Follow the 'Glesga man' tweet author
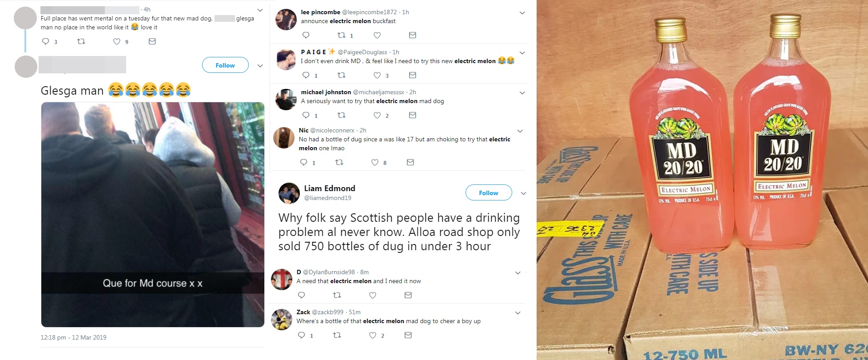868x360 pixels. click(x=225, y=65)
